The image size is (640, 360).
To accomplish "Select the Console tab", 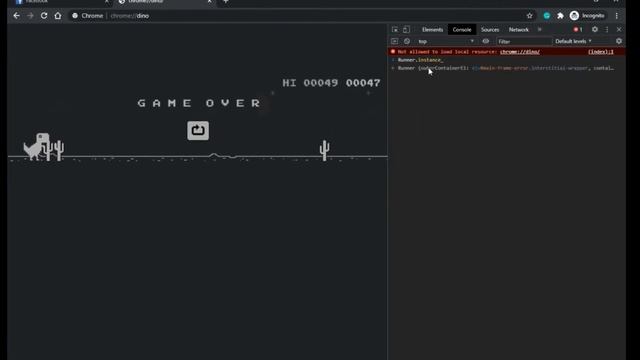I will click(462, 29).
